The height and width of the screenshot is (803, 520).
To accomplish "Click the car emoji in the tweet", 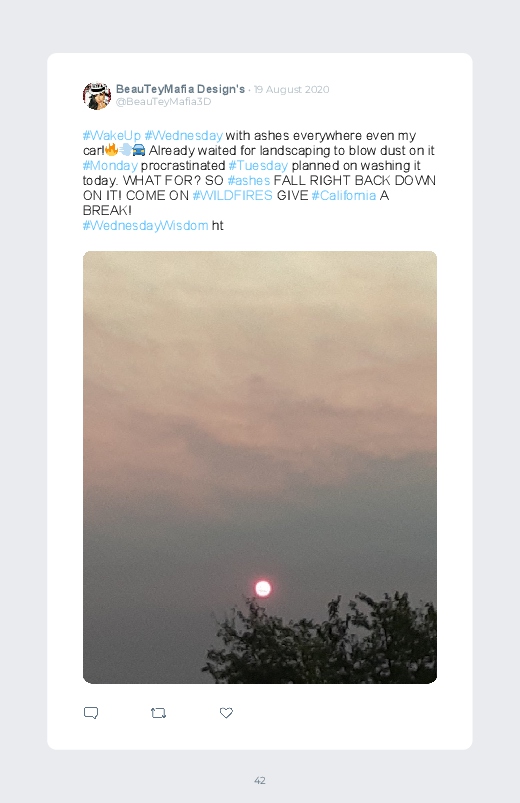I will (139, 150).
